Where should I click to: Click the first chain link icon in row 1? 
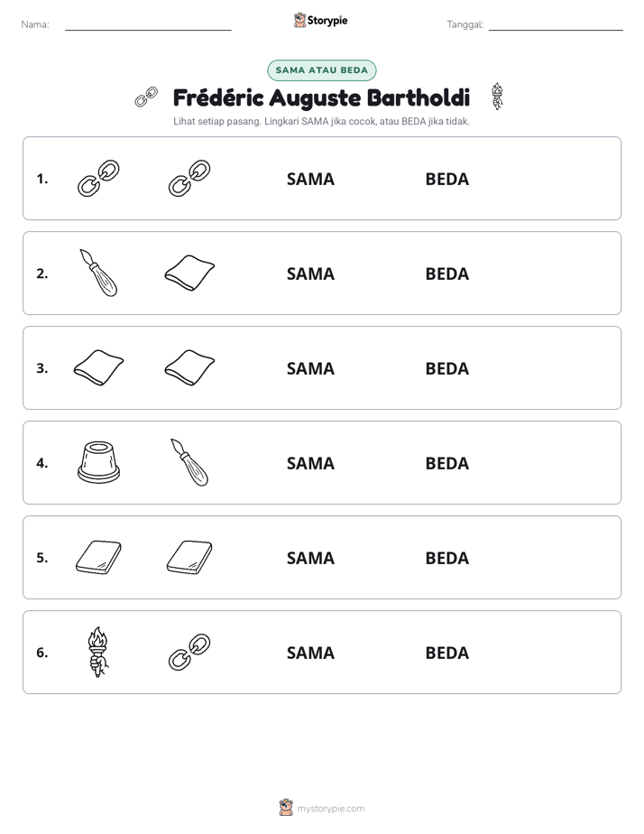99,179
